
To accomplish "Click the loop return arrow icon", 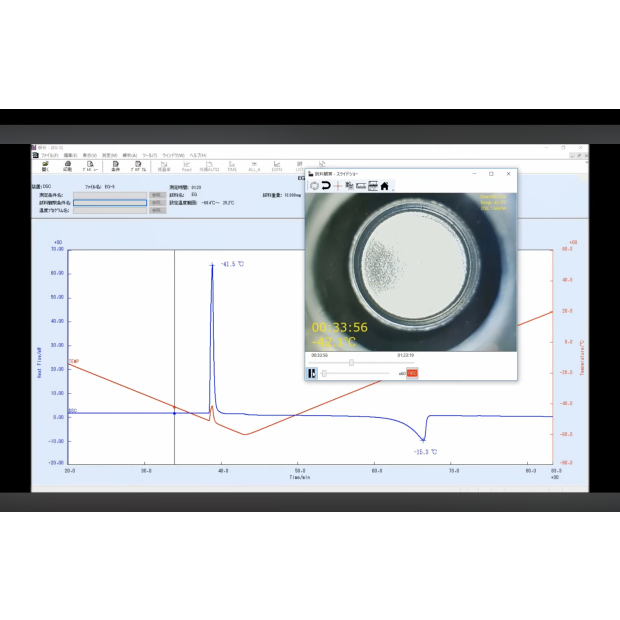I will click(325, 185).
